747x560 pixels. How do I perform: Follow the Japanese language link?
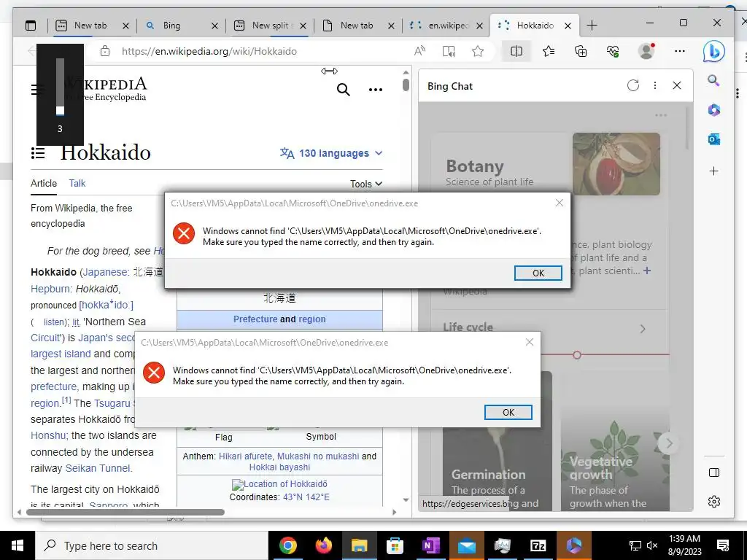104,273
